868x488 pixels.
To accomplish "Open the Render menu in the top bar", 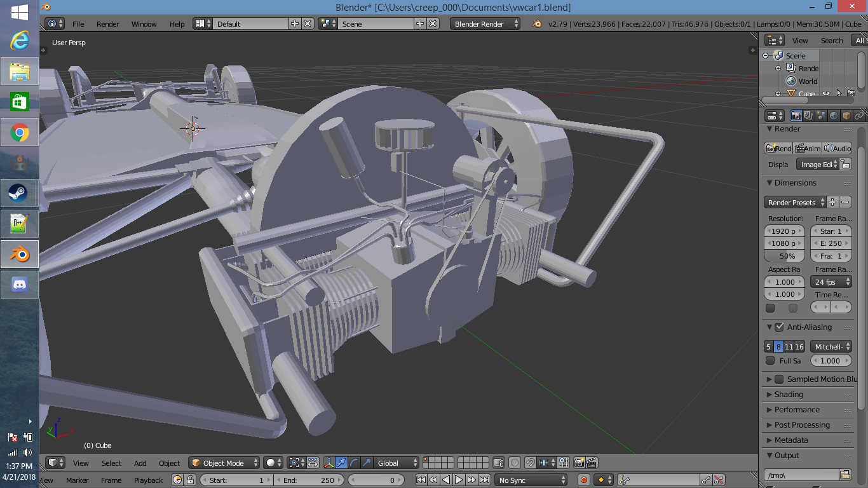I will click(x=107, y=24).
